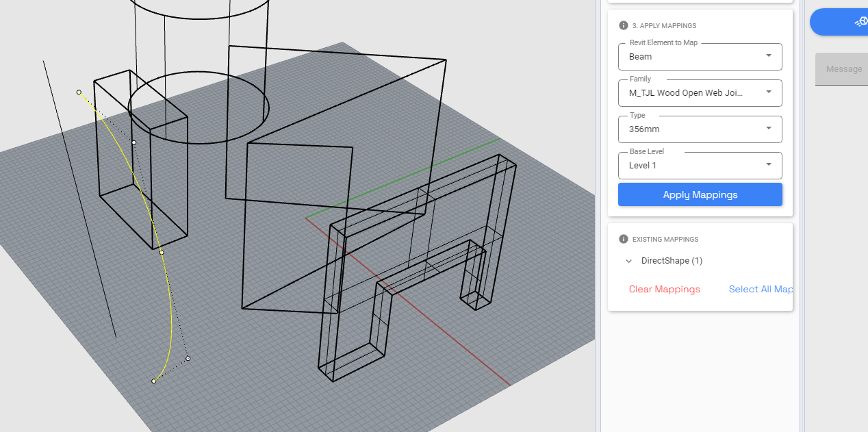Open the Revit Element to Map dropdown
The width and height of the screenshot is (868, 432).
[700, 57]
